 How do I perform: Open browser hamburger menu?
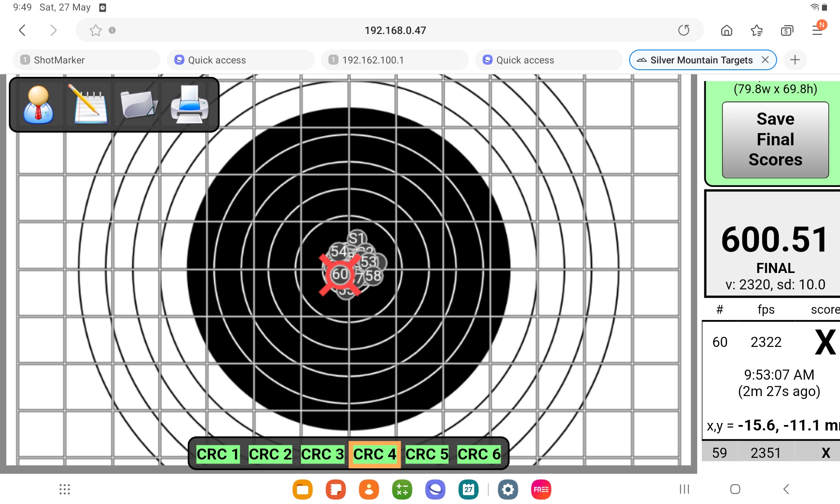point(817,30)
